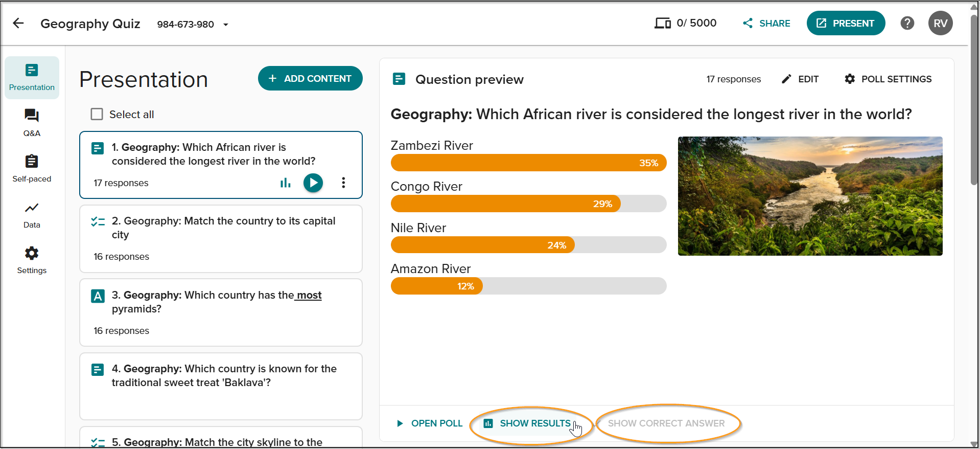Select question 5 Match the city skyline
Viewport: 980px width, 449px height.
tap(221, 437)
